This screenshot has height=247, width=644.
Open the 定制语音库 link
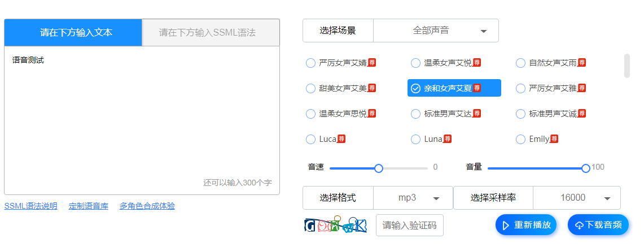tap(89, 206)
